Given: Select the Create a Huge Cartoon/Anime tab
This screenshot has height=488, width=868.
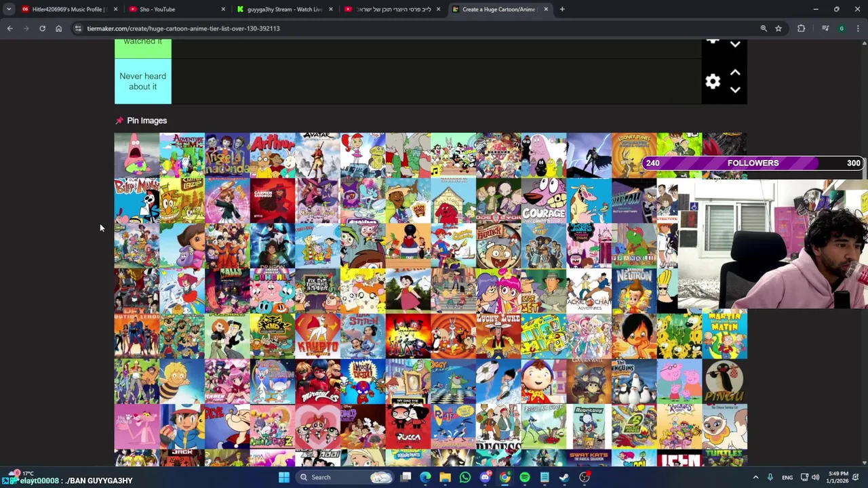Looking at the screenshot, I should (x=498, y=9).
